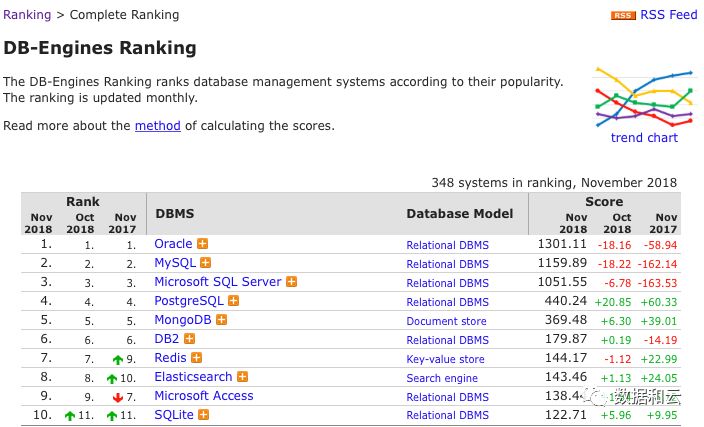
Task: Click the DBMS column header
Action: pyautogui.click(x=175, y=213)
